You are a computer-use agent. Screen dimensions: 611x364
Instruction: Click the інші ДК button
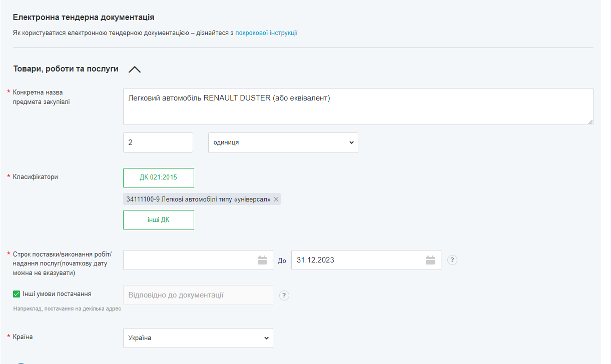click(x=159, y=220)
